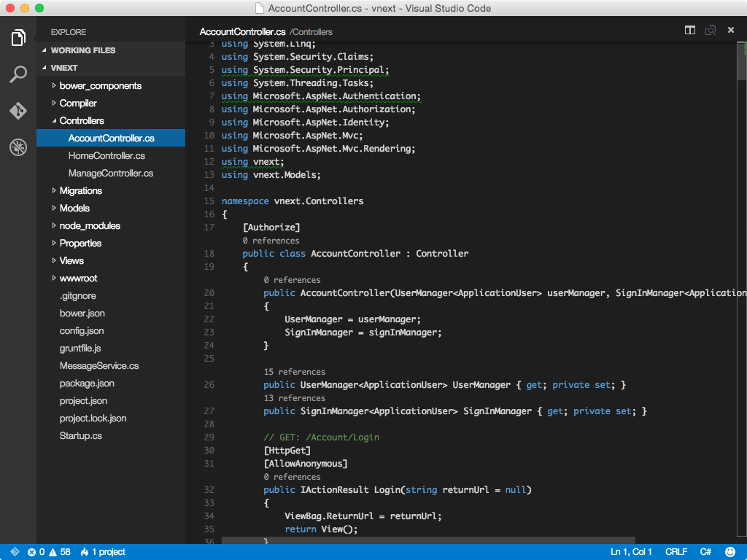The image size is (747, 560).
Task: Click the editor preview search icon
Action: [711, 30]
